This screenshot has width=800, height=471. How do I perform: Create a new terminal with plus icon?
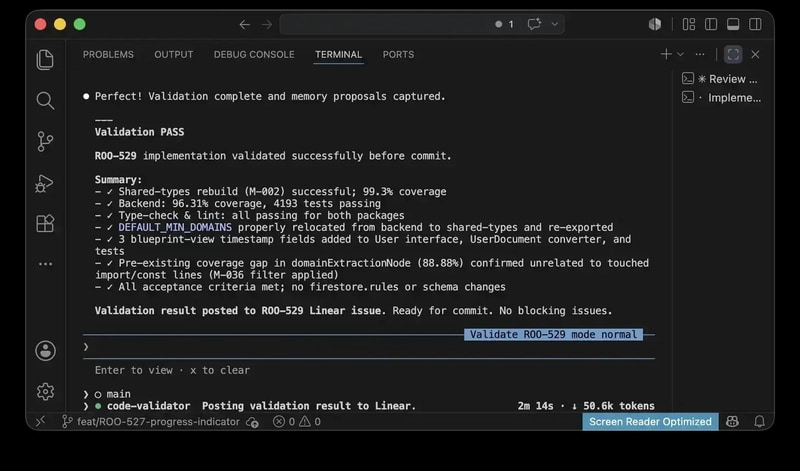(x=666, y=54)
